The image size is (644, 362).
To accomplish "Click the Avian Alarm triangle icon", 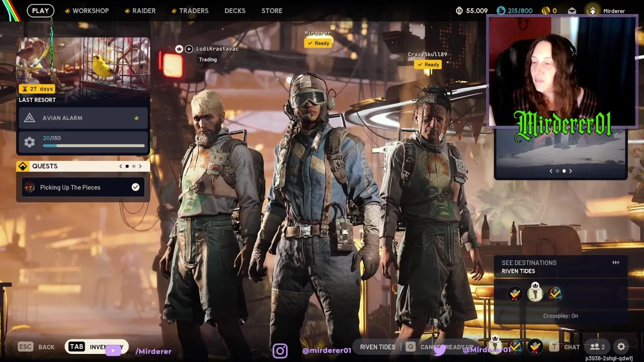I will (x=30, y=118).
